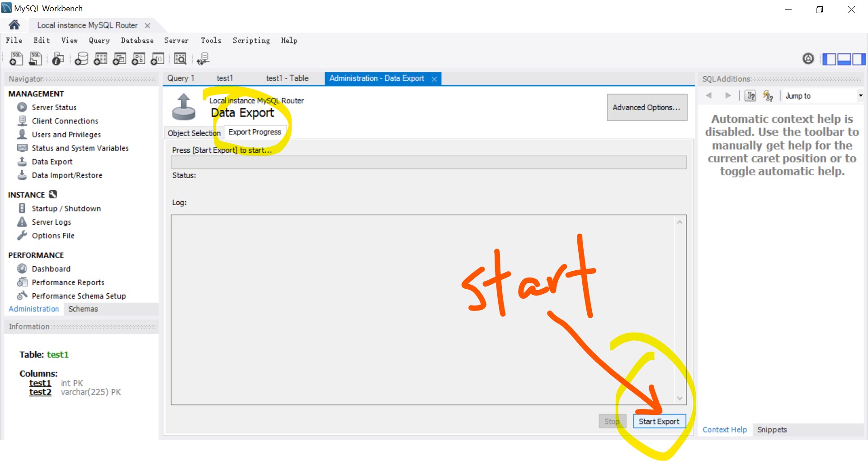
Task: Create new stored procedure toolbar icon
Action: tap(138, 59)
